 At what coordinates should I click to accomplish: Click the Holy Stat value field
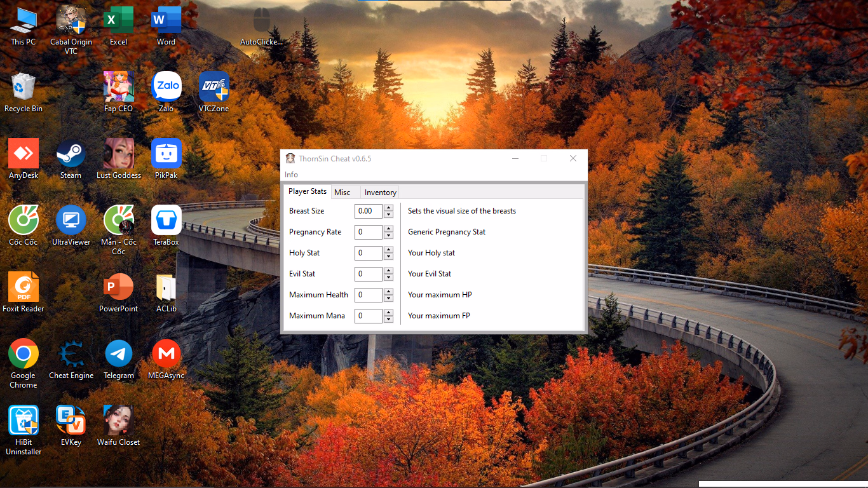[368, 253]
